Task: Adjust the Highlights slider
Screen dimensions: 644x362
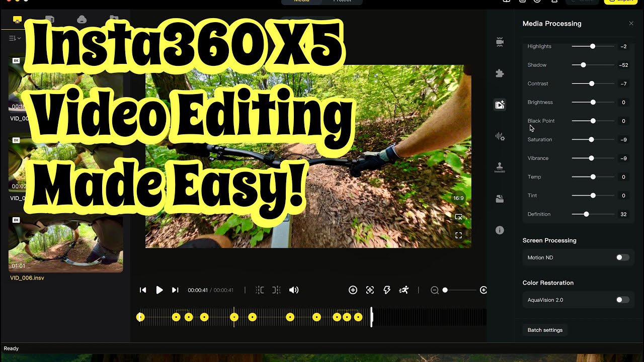Action: click(593, 46)
